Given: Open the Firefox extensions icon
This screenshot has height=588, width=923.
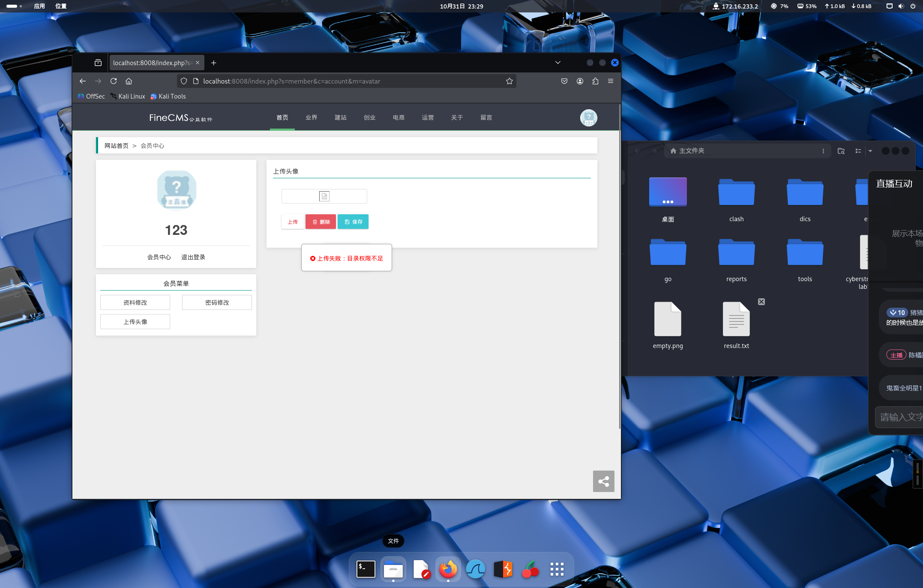Looking at the screenshot, I should (x=595, y=81).
